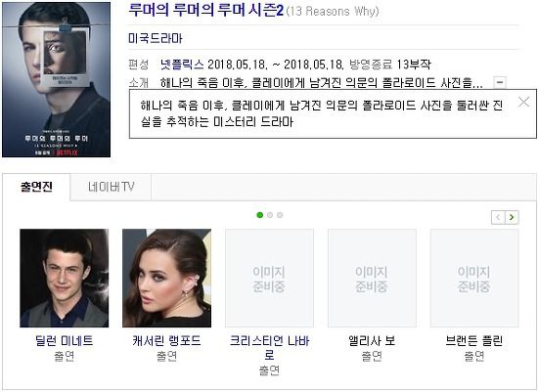538x392 pixels.
Task: Open the 딜런 미네트 name link
Action: (x=65, y=341)
